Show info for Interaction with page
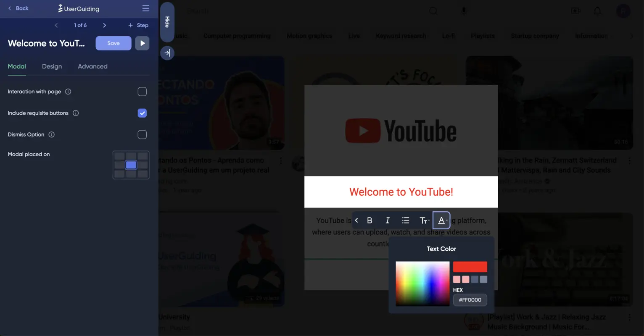 click(68, 92)
